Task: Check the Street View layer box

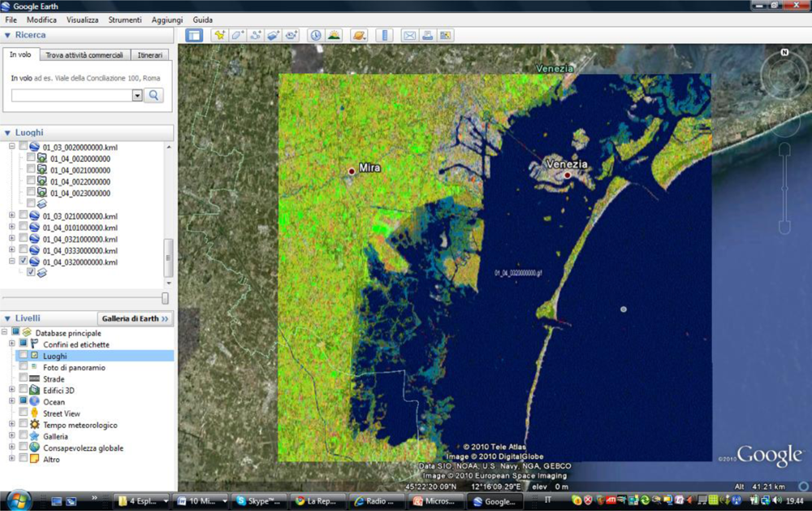Action: pyautogui.click(x=24, y=414)
